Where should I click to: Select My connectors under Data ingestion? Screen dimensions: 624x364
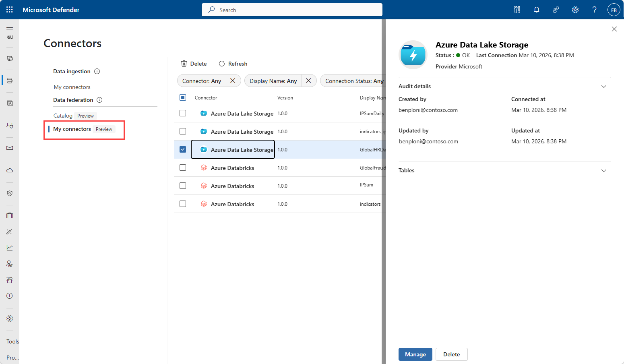(x=72, y=87)
